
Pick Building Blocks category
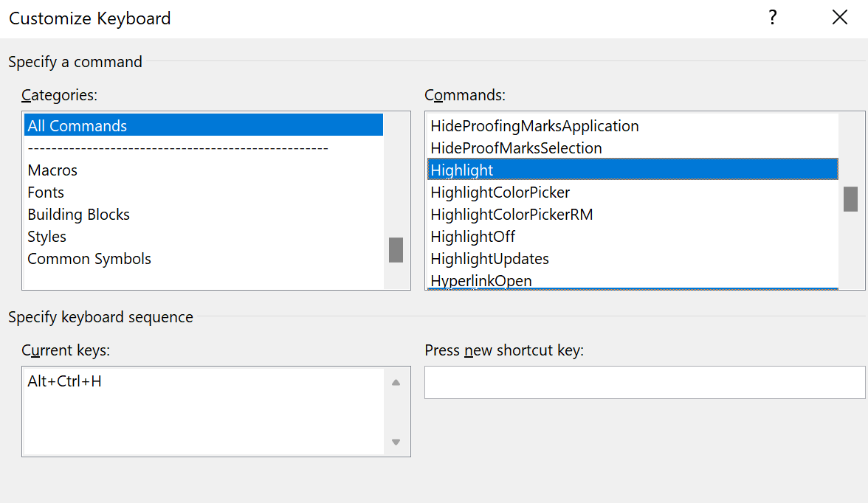(x=78, y=215)
